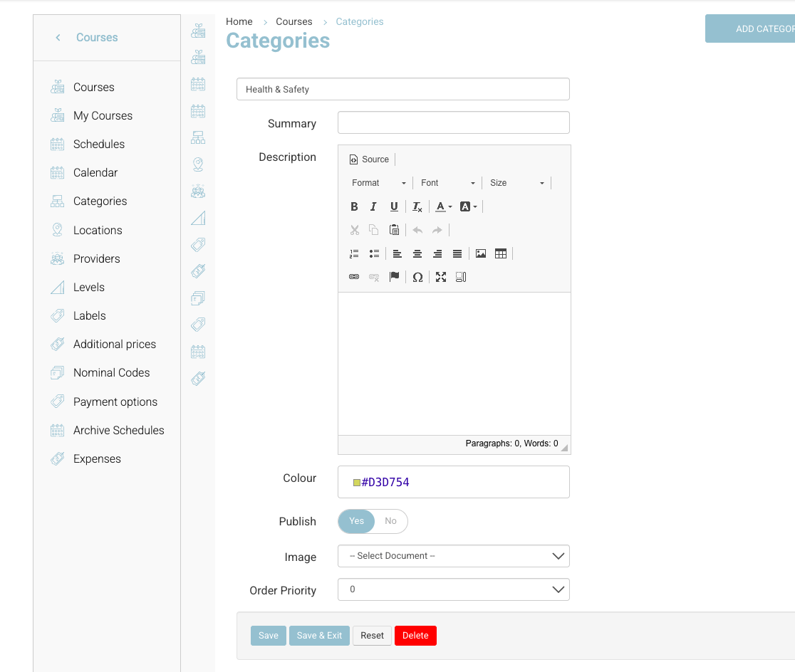Open the Order Priority dropdown

453,589
